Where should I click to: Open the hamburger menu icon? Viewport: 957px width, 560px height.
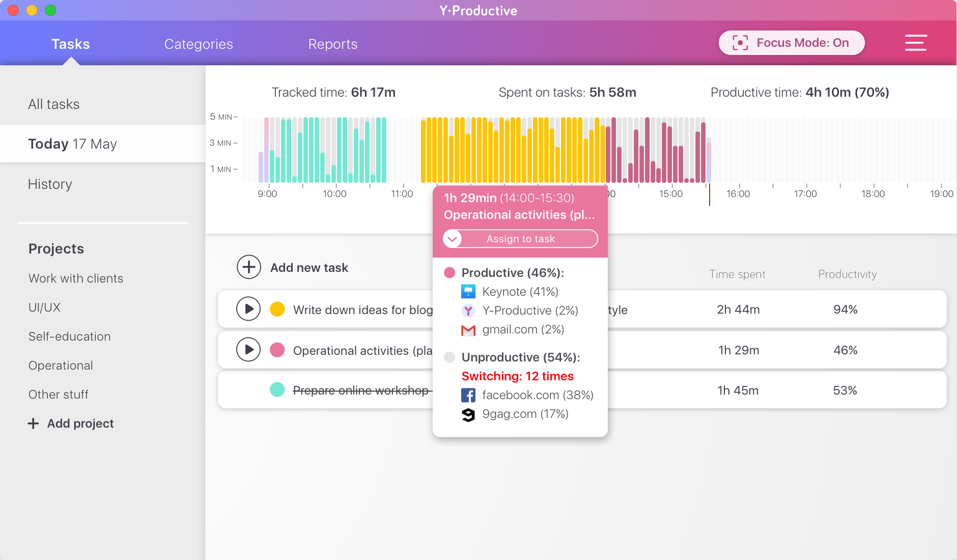coord(915,43)
